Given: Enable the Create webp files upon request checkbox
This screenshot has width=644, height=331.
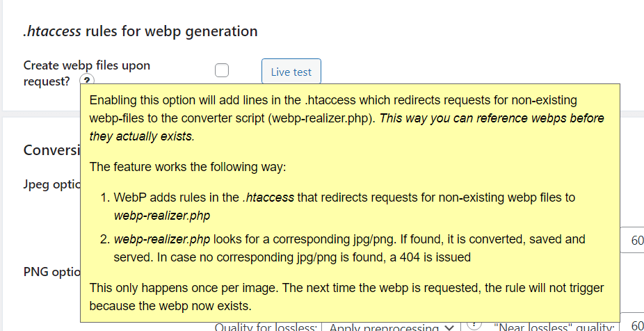Looking at the screenshot, I should 222,71.
